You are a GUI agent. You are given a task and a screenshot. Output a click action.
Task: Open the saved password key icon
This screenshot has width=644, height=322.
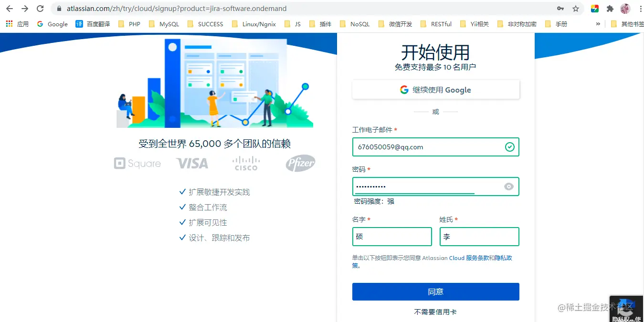coord(560,9)
